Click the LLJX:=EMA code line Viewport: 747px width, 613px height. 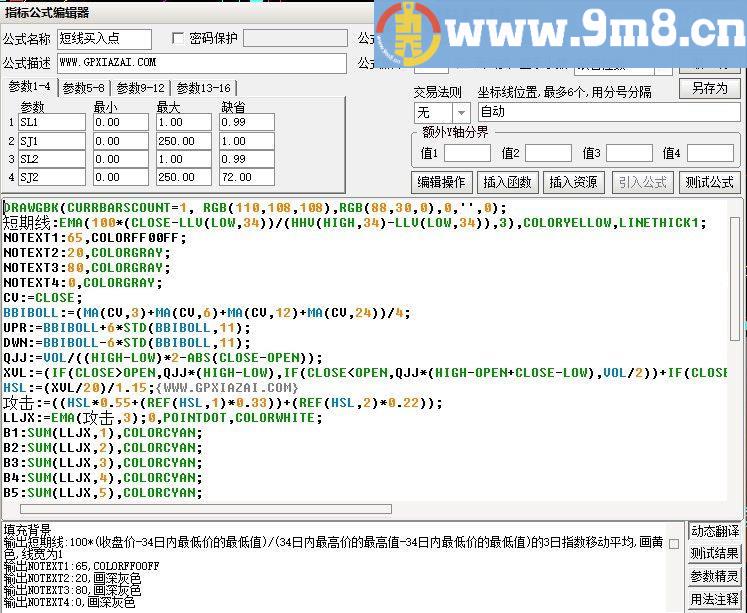pyautogui.click(x=162, y=418)
